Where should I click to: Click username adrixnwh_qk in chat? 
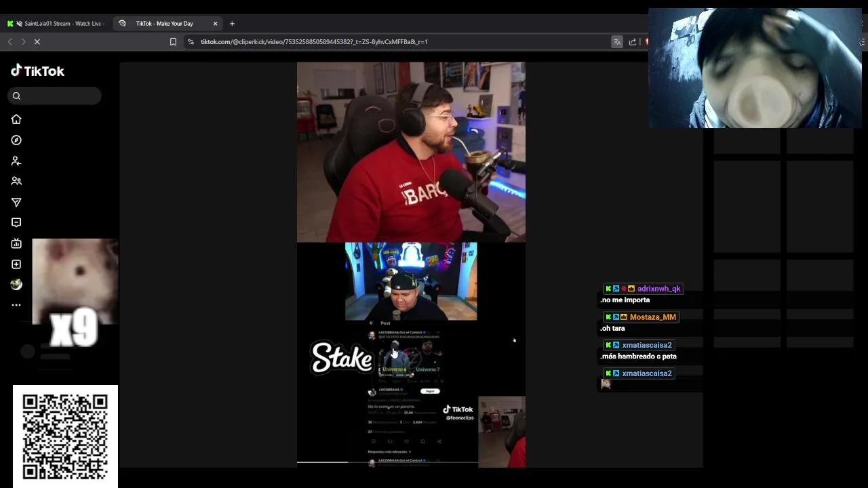pyautogui.click(x=658, y=289)
